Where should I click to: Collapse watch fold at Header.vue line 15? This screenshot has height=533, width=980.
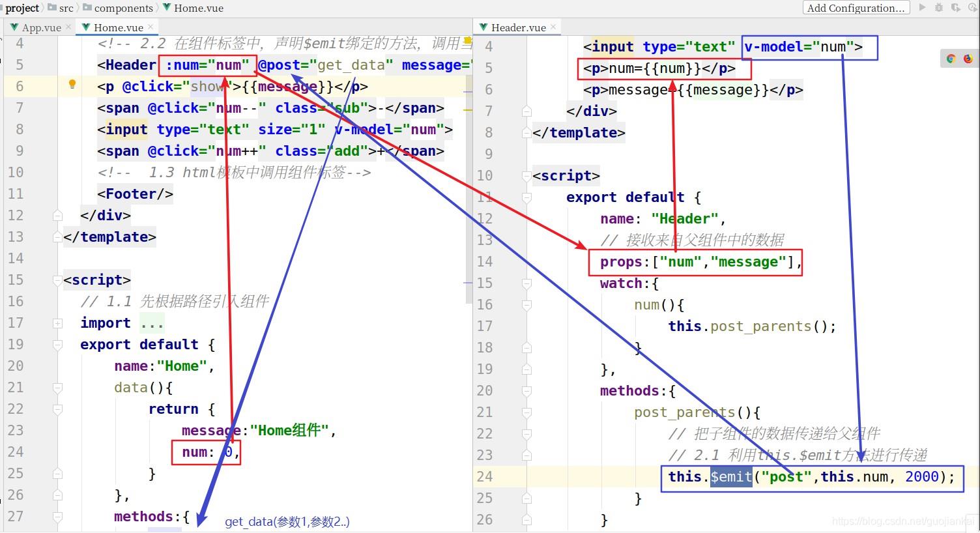[x=526, y=283]
